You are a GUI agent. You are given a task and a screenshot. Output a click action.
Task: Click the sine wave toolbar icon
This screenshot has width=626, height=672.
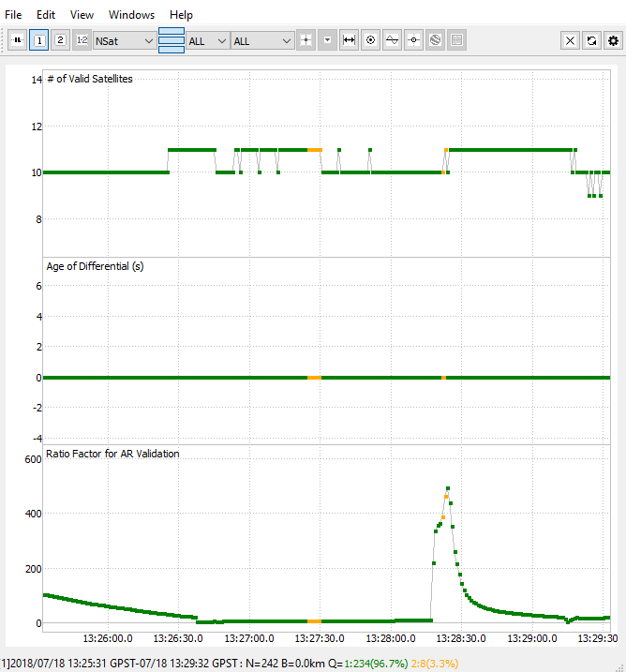tap(392, 40)
